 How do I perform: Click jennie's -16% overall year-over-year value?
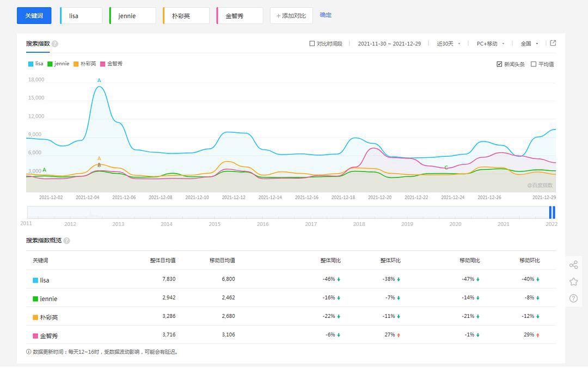pyautogui.click(x=328, y=297)
